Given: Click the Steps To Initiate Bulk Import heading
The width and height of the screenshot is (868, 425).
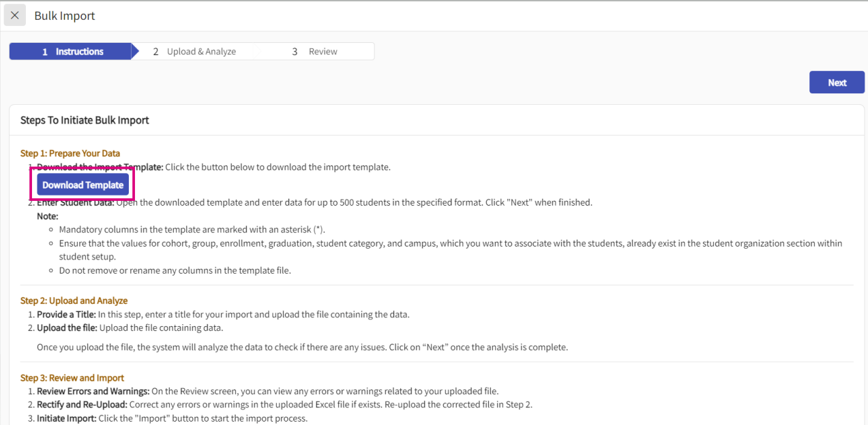Looking at the screenshot, I should click(x=85, y=121).
